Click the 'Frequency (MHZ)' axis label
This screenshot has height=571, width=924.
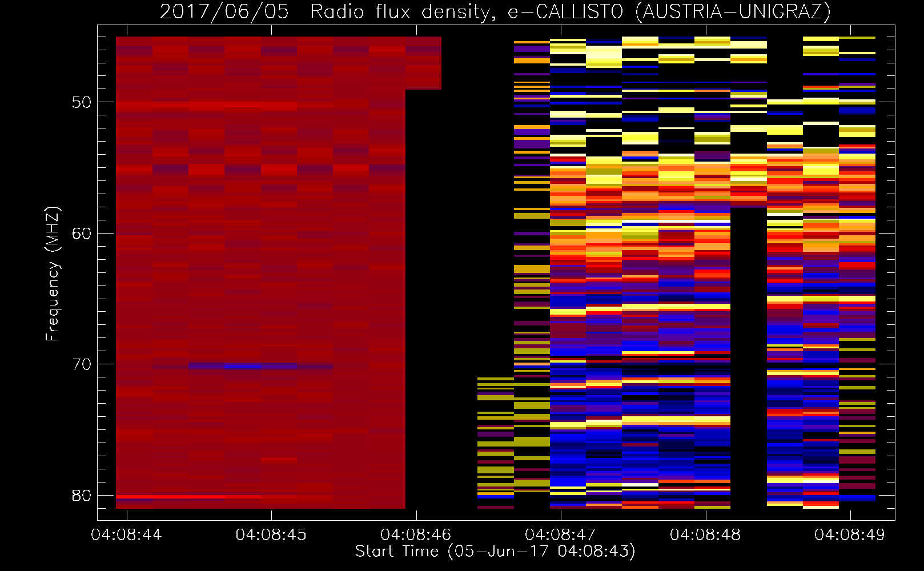(53, 274)
